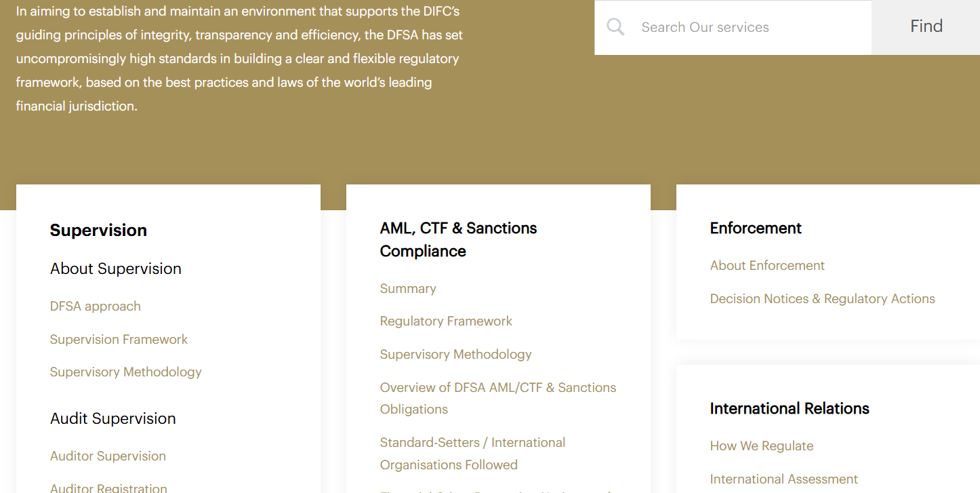Go to International Assessment page
The image size is (980, 493).
[x=784, y=479]
